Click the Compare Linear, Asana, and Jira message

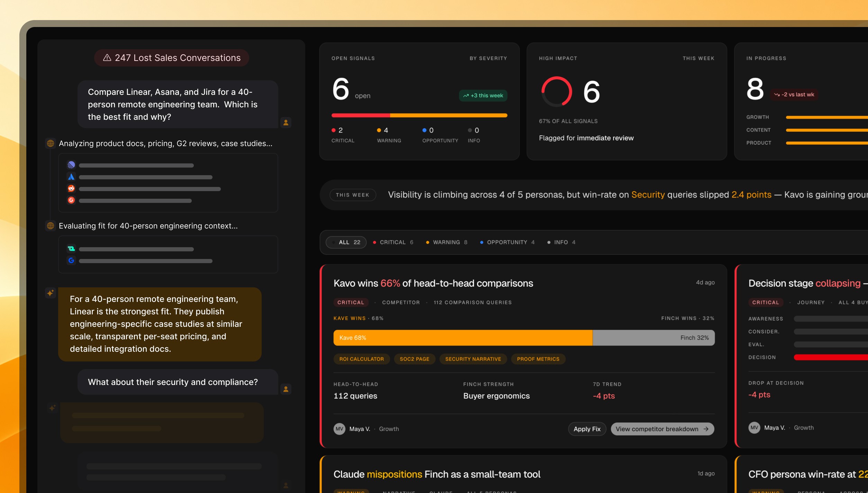tap(178, 104)
